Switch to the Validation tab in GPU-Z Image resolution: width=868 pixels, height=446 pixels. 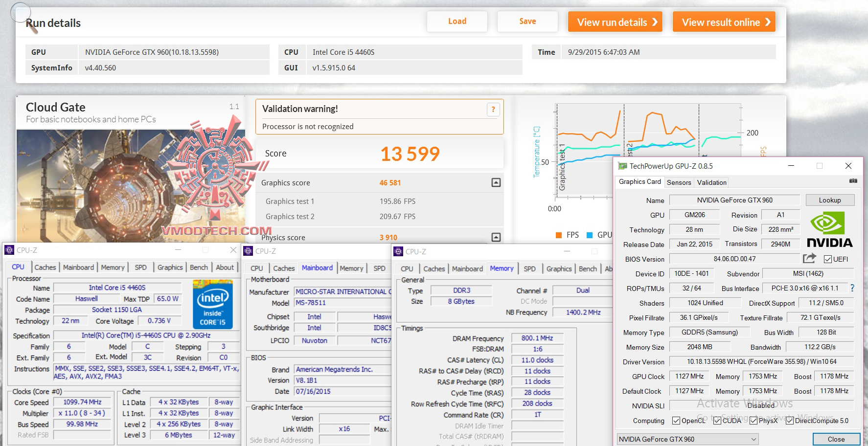click(x=712, y=182)
